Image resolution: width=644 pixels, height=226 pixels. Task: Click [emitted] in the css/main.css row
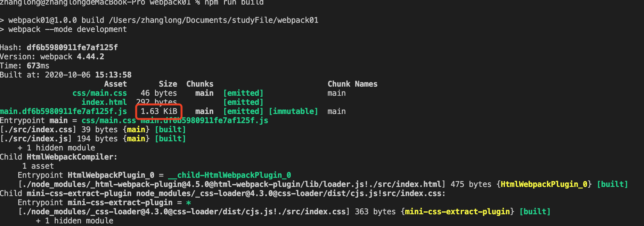click(x=243, y=93)
